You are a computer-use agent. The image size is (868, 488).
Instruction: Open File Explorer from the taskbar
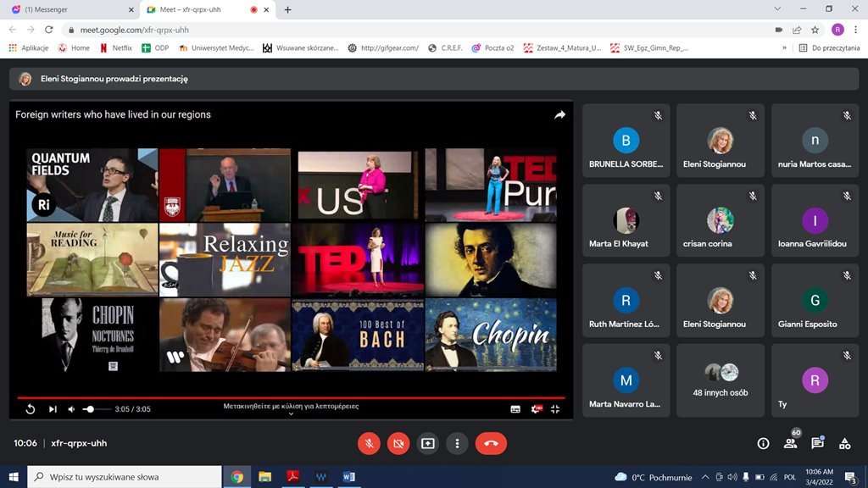(264, 477)
